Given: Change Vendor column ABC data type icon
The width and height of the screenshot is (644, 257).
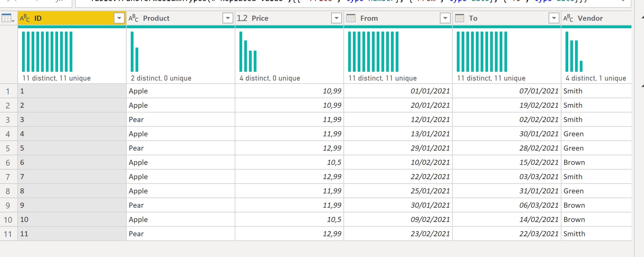Looking at the screenshot, I should [x=568, y=18].
